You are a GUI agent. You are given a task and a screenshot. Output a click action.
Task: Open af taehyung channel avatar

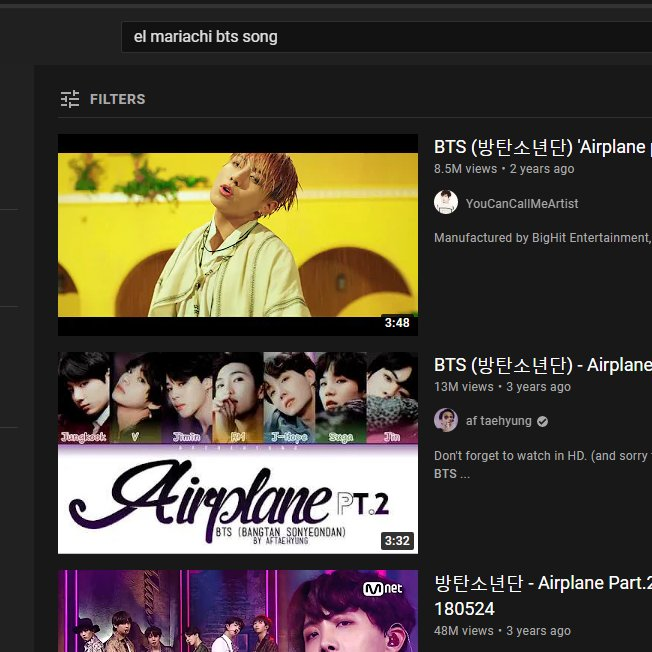tap(446, 420)
